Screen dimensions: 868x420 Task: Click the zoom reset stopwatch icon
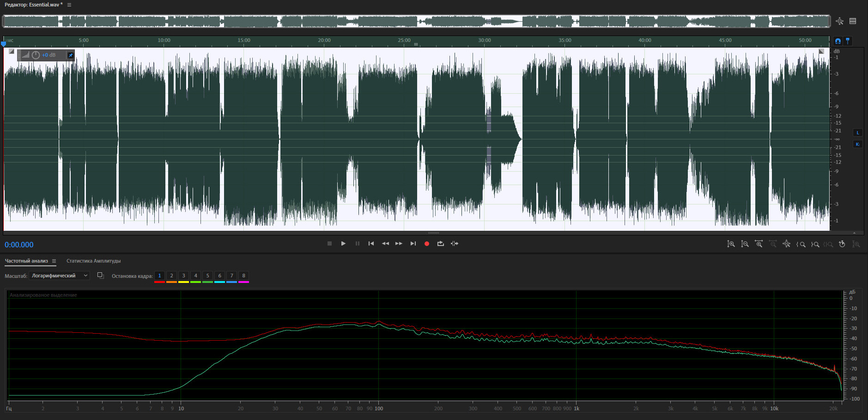[x=842, y=244]
